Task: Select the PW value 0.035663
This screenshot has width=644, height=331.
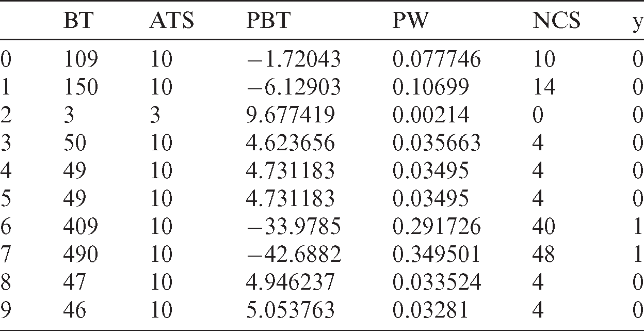Action: click(x=436, y=144)
